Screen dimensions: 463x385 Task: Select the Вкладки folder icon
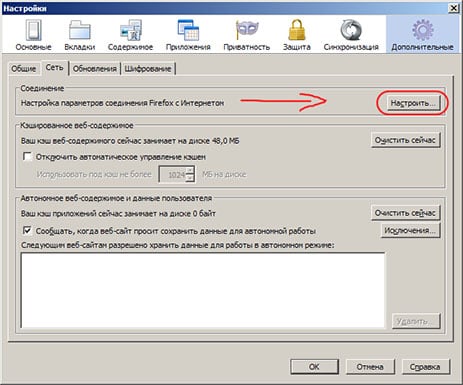point(80,30)
